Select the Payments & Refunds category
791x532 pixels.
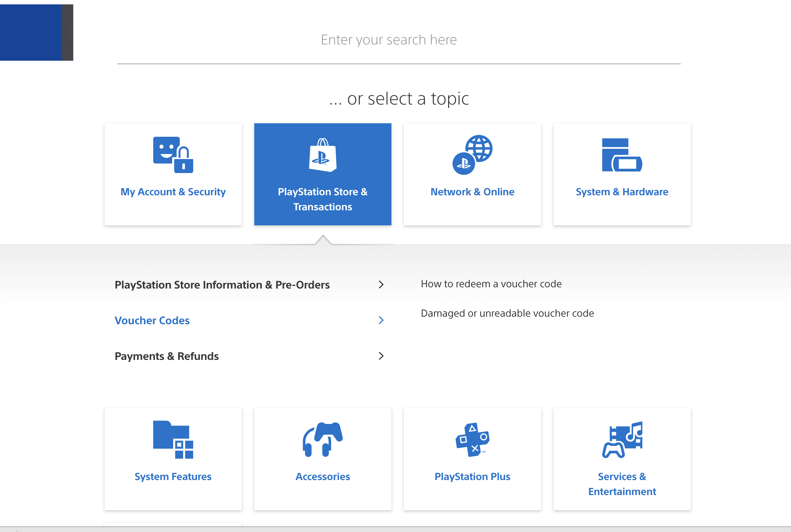pos(167,356)
